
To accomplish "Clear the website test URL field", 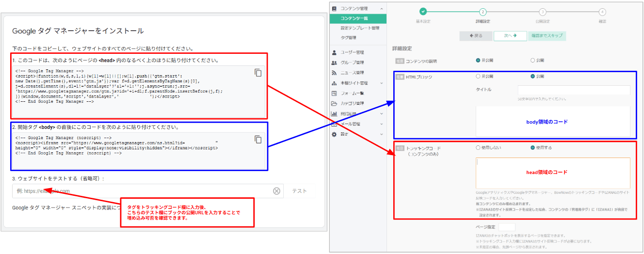I will (276, 191).
